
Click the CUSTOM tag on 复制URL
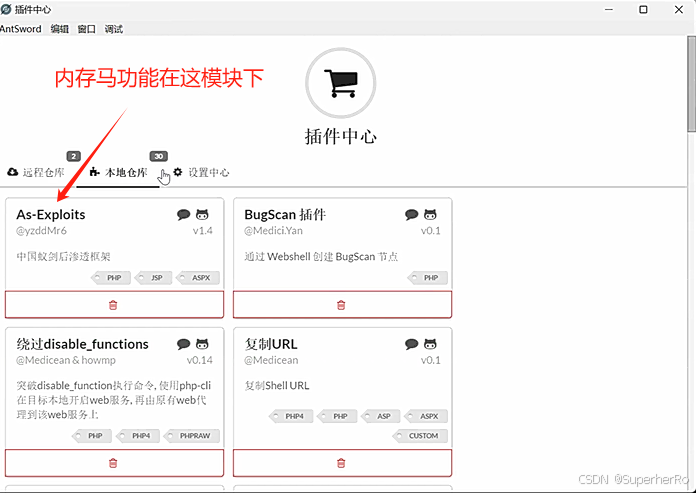(420, 436)
